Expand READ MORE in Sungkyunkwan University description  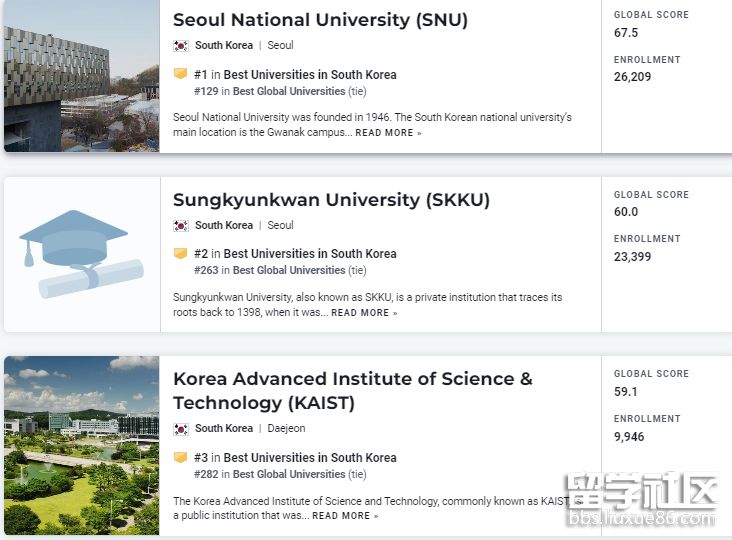pyautogui.click(x=364, y=313)
